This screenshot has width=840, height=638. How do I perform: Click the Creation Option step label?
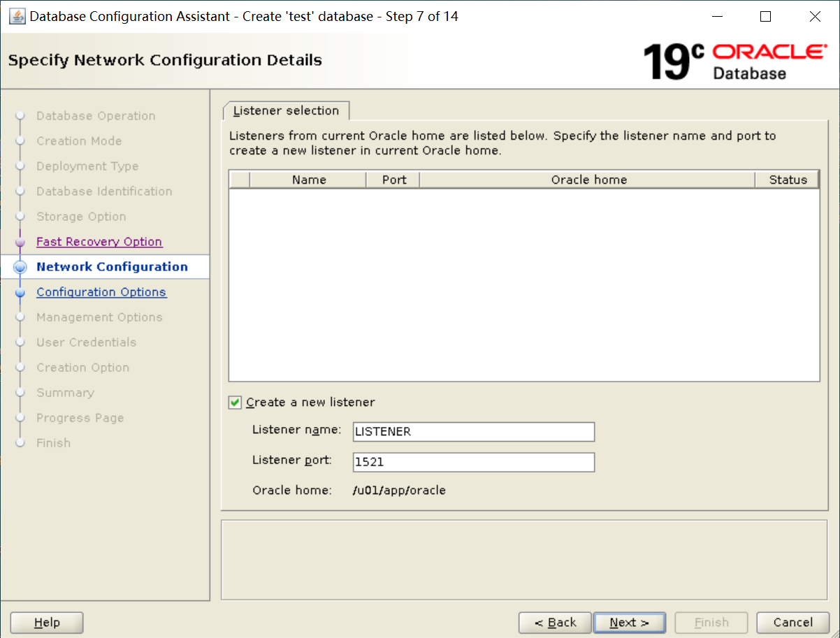(x=82, y=368)
